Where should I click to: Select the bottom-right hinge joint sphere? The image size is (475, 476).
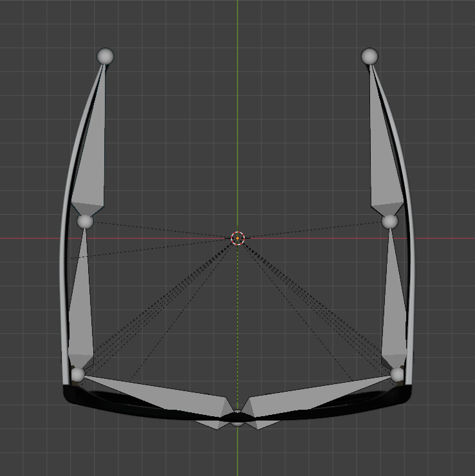(x=397, y=374)
